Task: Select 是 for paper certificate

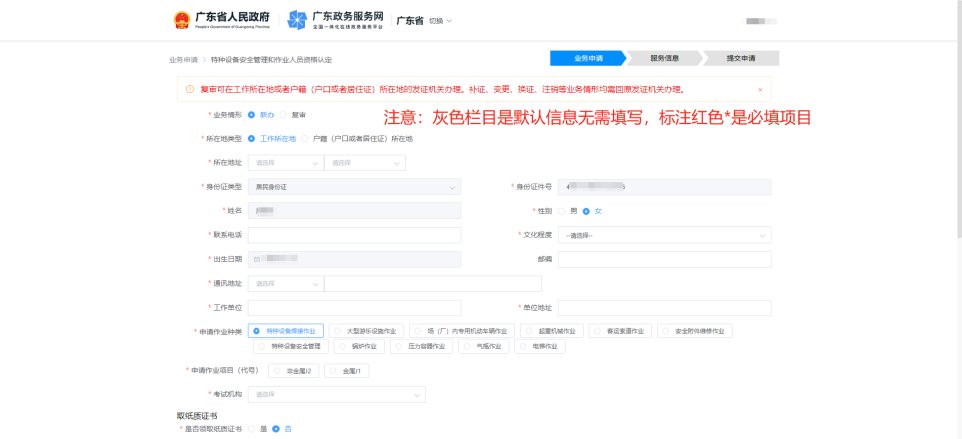Action: pyautogui.click(x=253, y=428)
